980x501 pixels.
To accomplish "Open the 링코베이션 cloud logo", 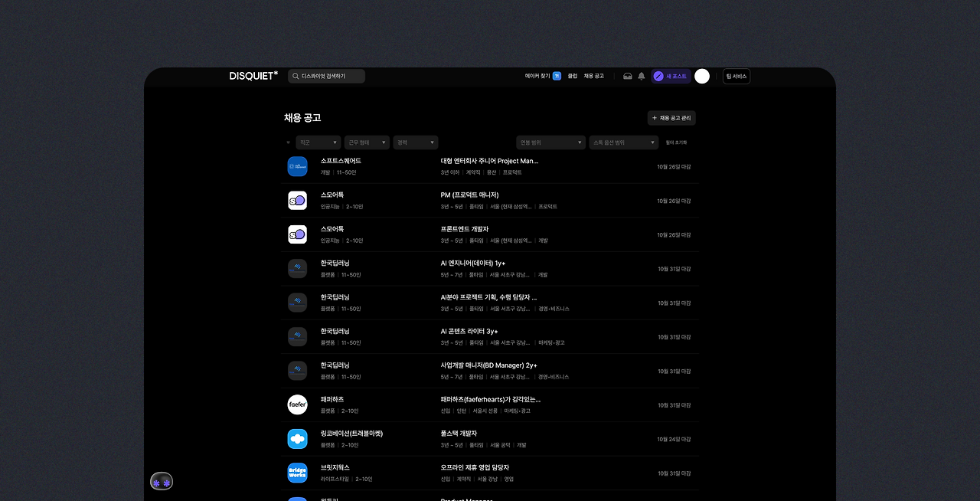I will (297, 439).
